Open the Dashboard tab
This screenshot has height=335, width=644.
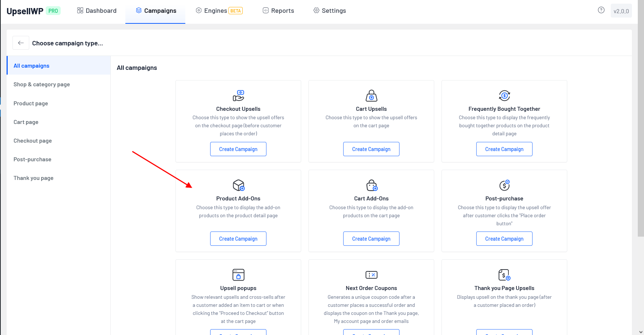pos(97,11)
